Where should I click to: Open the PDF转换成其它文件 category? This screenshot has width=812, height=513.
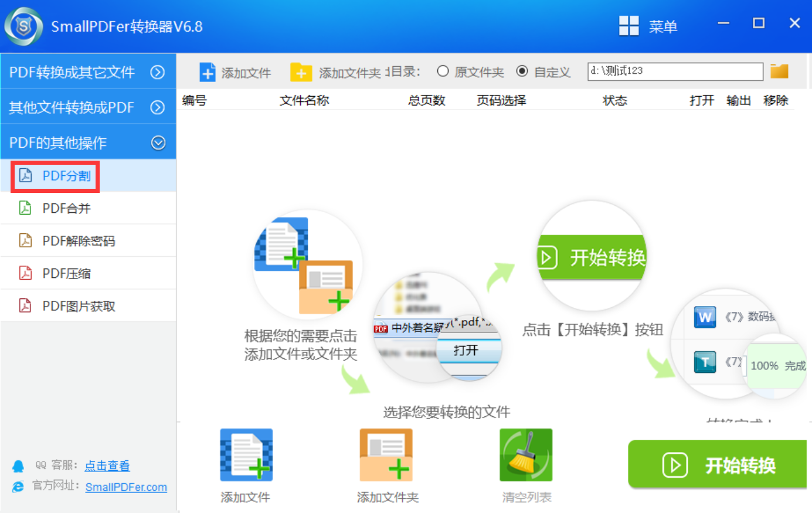pos(88,72)
